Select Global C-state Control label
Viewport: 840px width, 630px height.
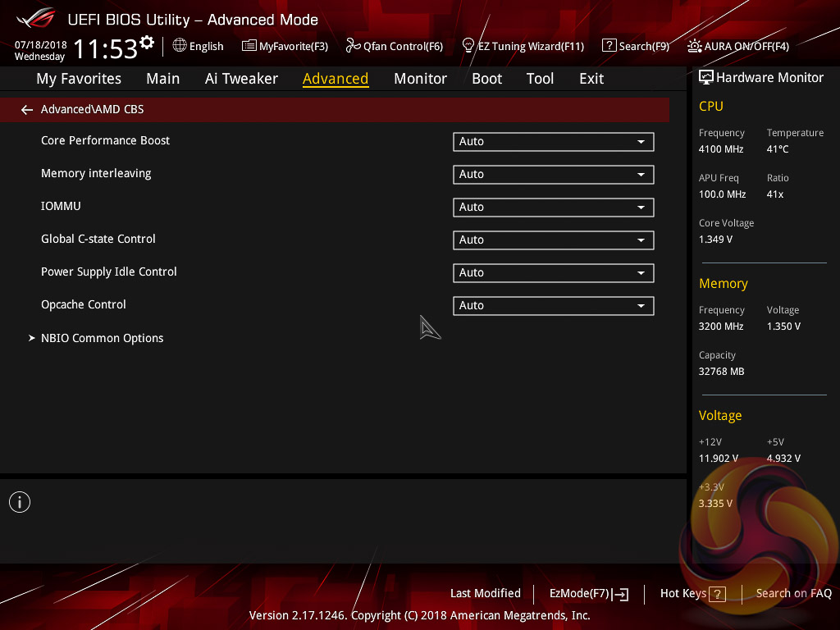(x=98, y=239)
